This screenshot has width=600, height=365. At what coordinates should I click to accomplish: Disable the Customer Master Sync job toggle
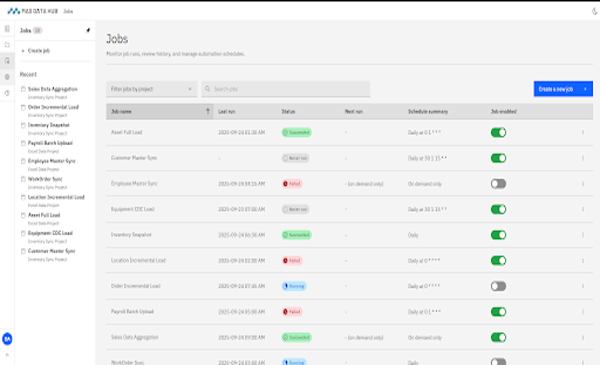click(498, 158)
